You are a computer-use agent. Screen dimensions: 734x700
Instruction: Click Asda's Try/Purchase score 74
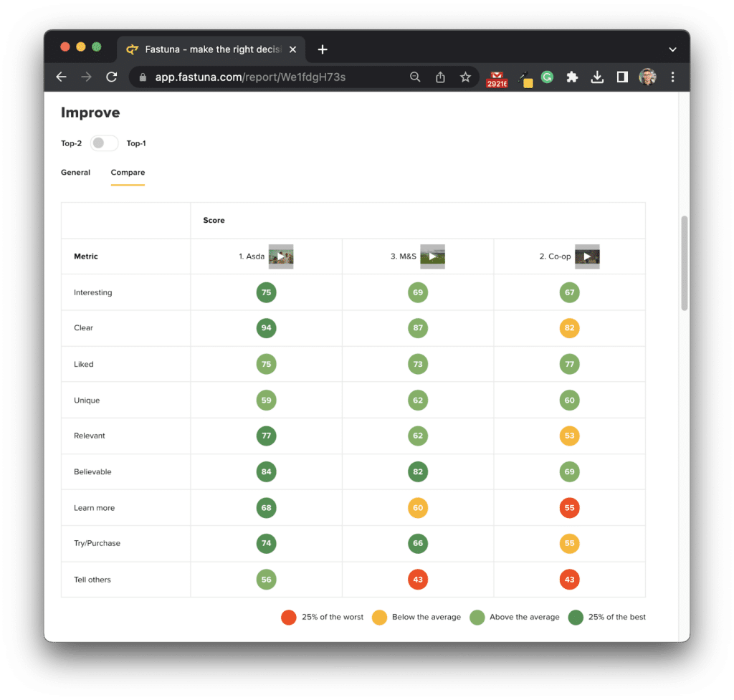(x=267, y=543)
